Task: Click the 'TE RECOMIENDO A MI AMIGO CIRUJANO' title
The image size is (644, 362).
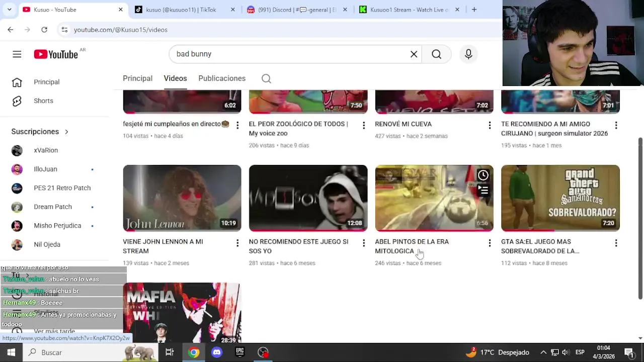Action: 554,129
